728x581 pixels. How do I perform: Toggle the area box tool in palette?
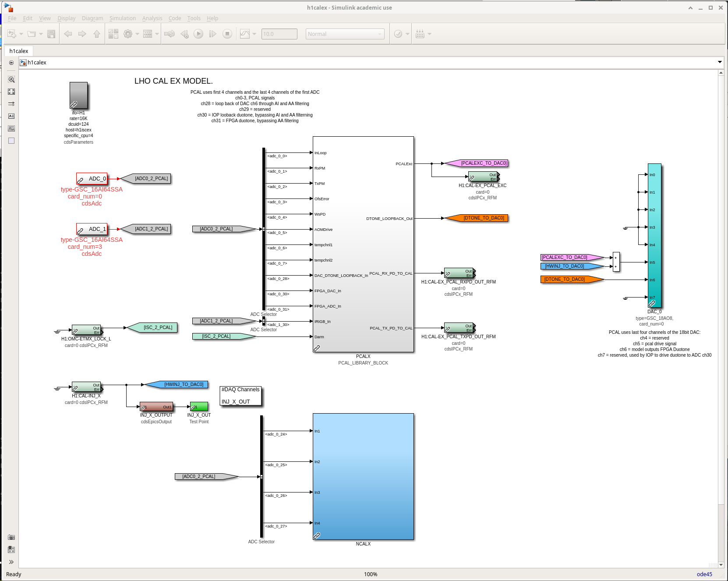click(11, 141)
